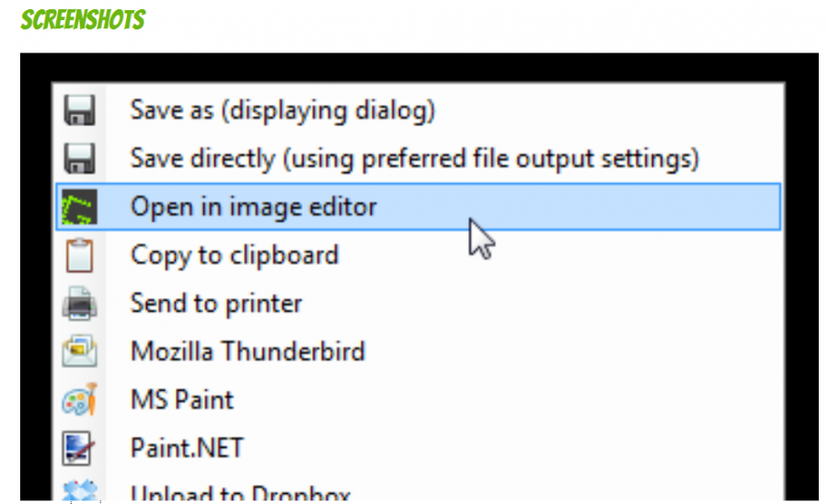
Task: Choose Send to printer from the menu
Action: [x=216, y=304]
